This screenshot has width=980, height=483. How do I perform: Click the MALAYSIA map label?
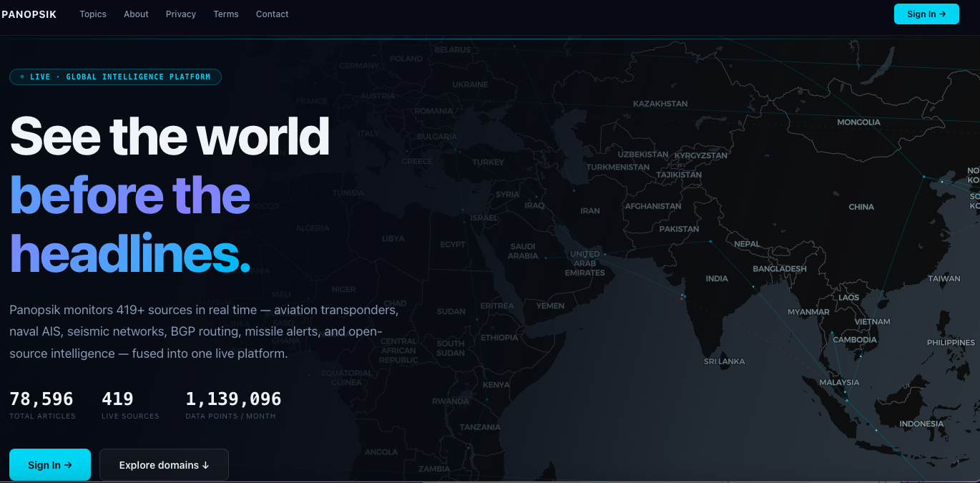click(x=839, y=383)
